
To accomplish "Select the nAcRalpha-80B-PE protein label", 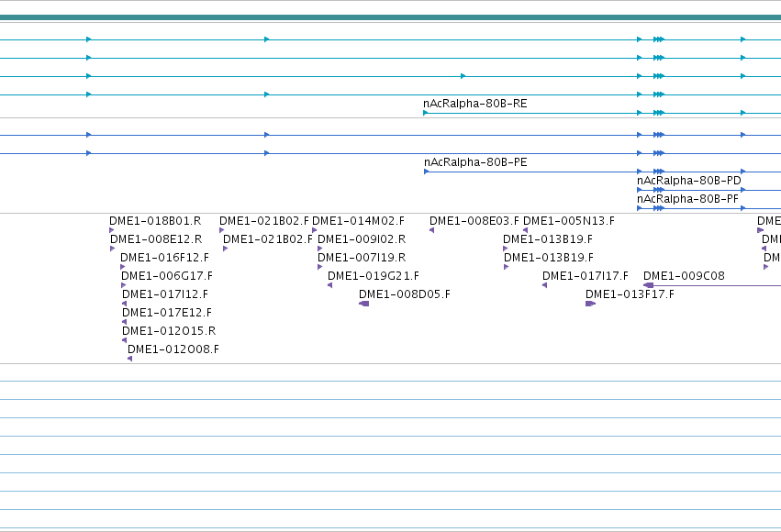I will (x=475, y=162).
